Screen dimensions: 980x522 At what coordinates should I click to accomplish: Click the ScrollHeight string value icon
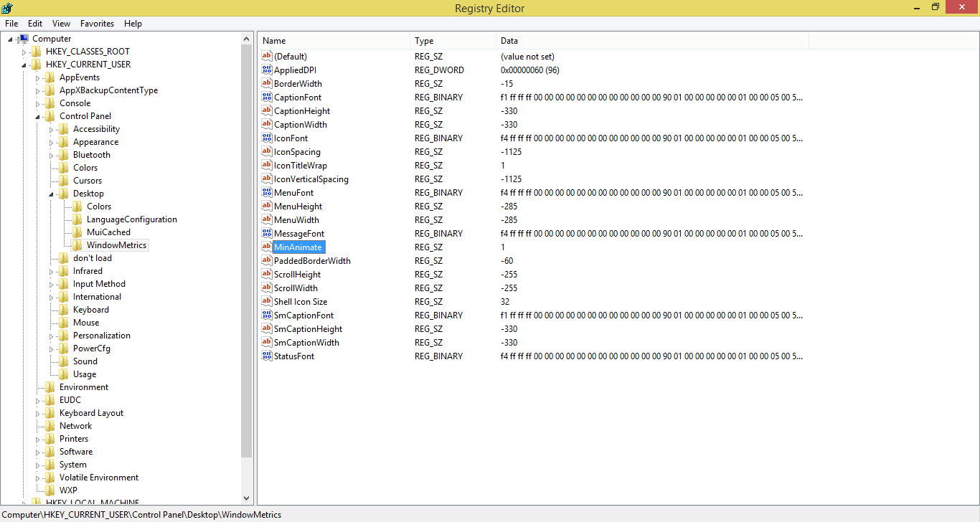[267, 275]
